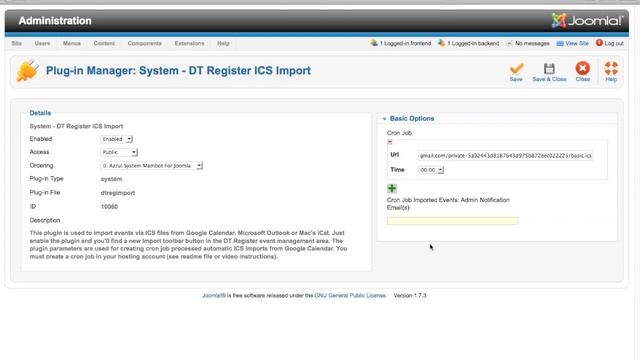
Task: Open the Extensions menu
Action: 189,43
